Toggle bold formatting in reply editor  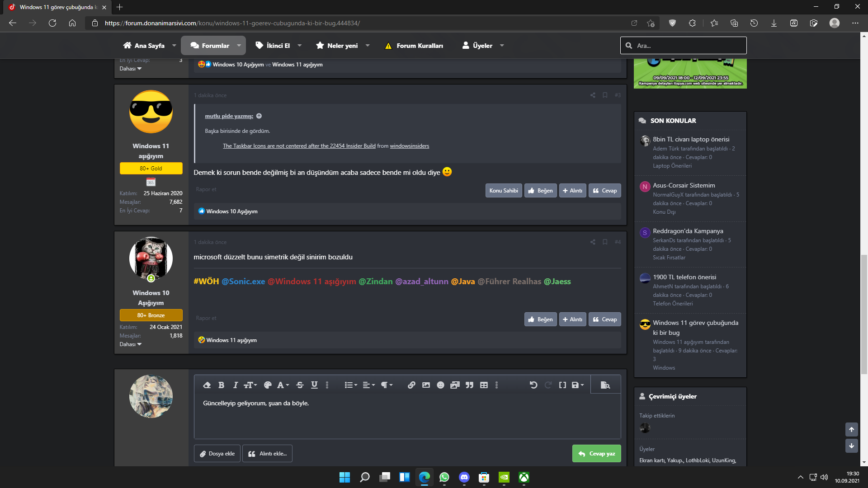click(x=221, y=385)
